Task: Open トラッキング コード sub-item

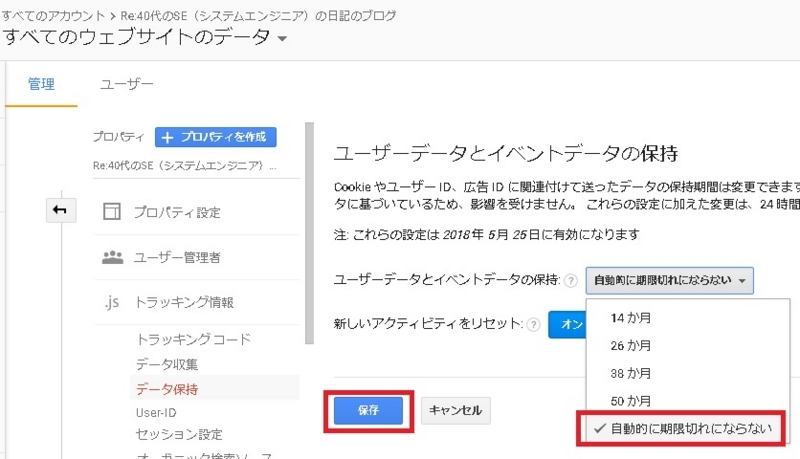Action: tap(193, 339)
